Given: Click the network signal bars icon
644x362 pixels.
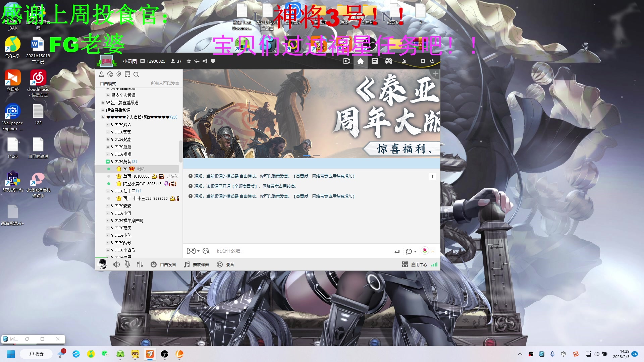Looking at the screenshot, I should (434, 264).
